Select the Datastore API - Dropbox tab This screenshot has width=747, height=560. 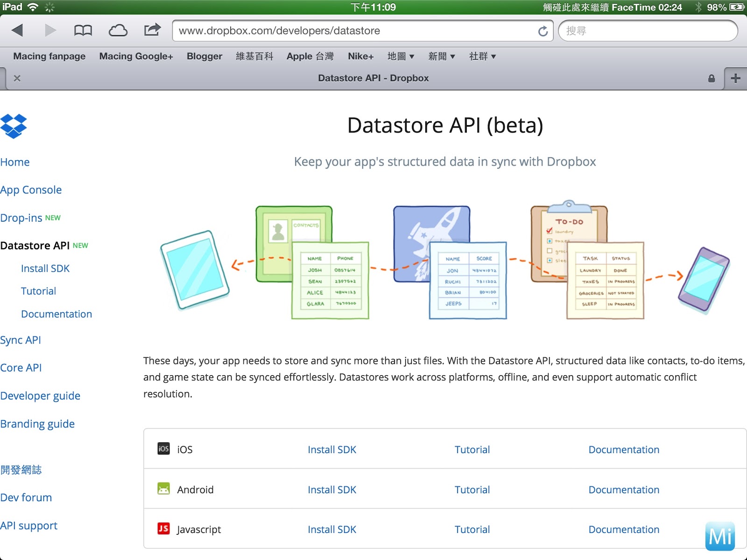click(x=373, y=78)
